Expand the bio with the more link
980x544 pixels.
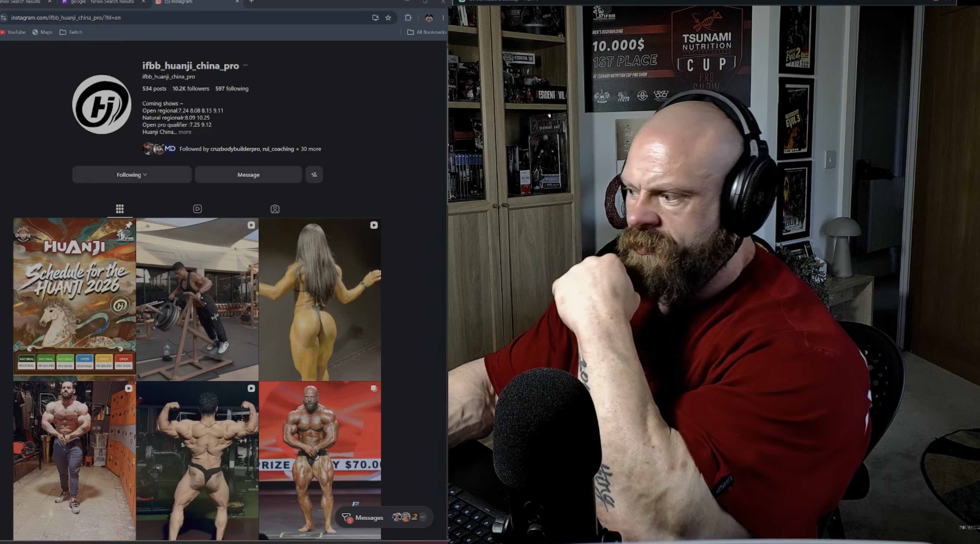185,132
